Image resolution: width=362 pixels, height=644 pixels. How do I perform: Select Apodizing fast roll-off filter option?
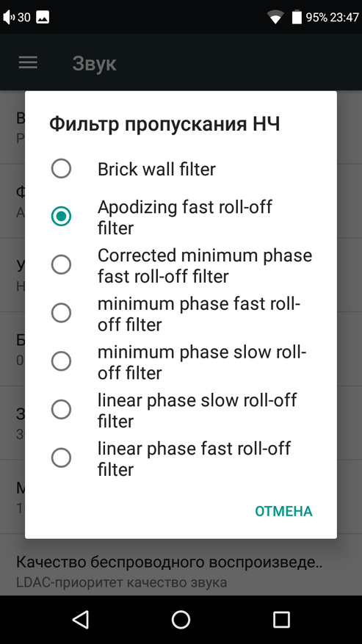[x=181, y=217]
